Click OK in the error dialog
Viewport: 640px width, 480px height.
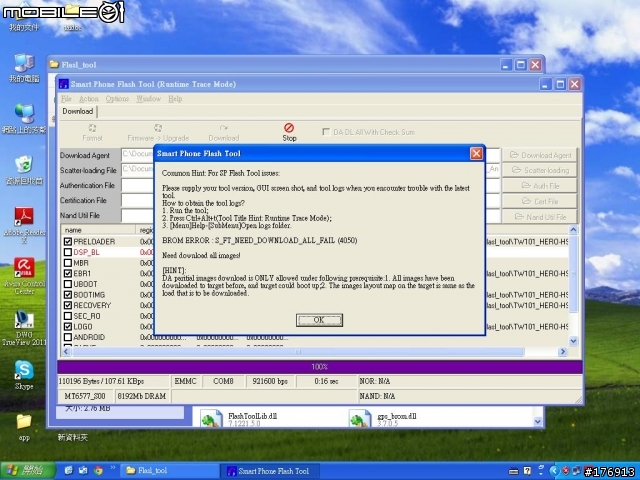[319, 320]
